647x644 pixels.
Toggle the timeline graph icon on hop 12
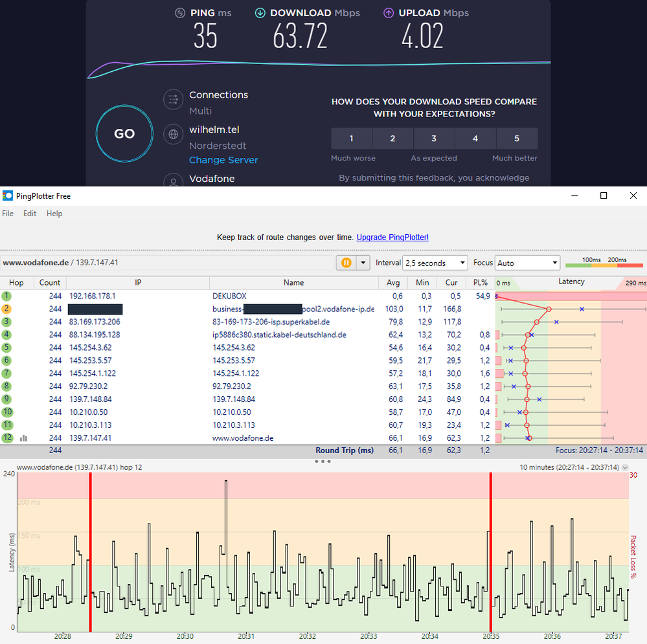[x=23, y=438]
